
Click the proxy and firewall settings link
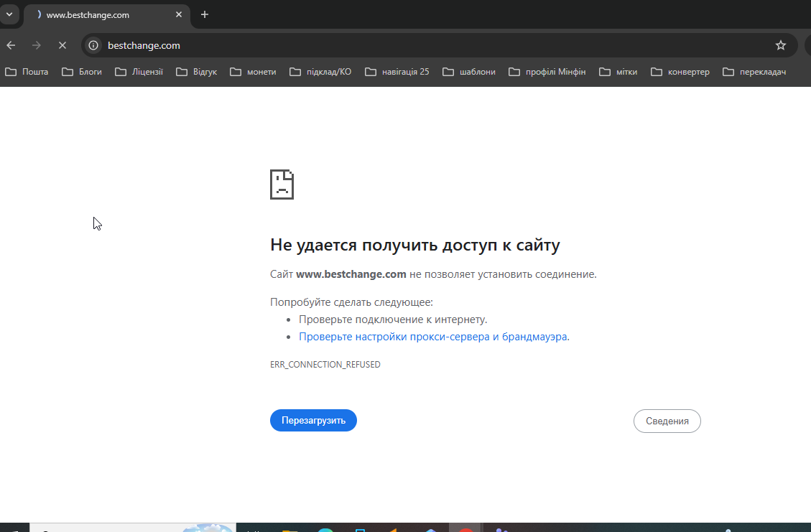[x=434, y=337]
